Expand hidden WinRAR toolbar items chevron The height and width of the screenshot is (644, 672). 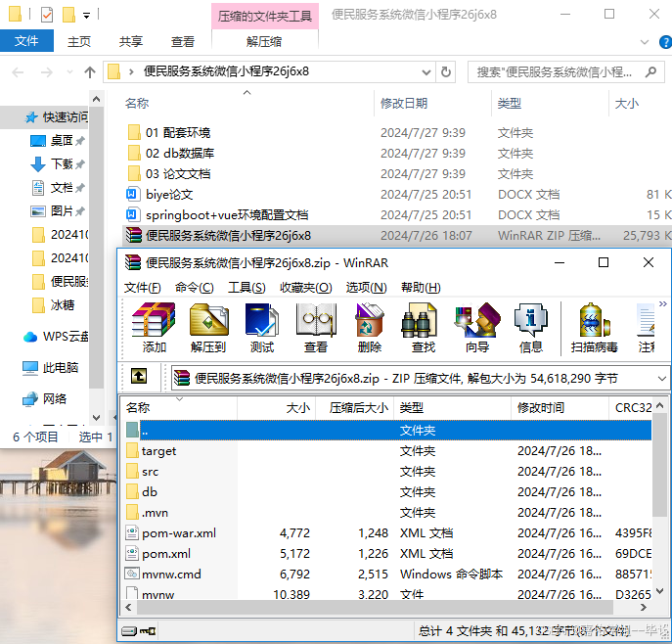coord(663,304)
